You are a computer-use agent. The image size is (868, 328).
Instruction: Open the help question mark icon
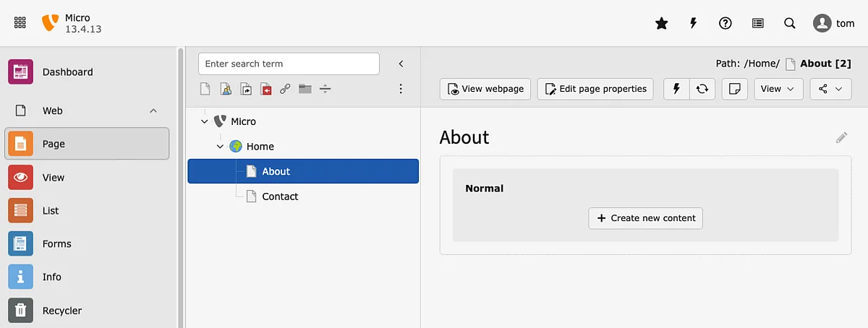point(726,23)
